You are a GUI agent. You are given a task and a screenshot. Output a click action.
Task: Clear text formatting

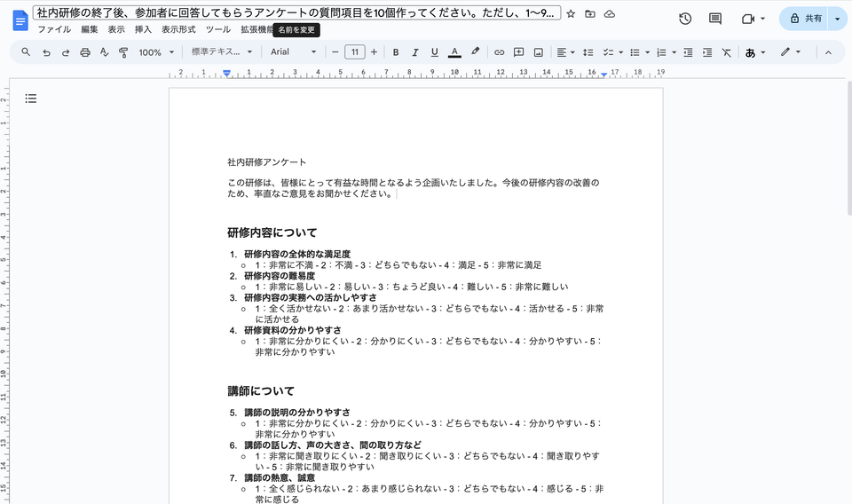coord(727,52)
